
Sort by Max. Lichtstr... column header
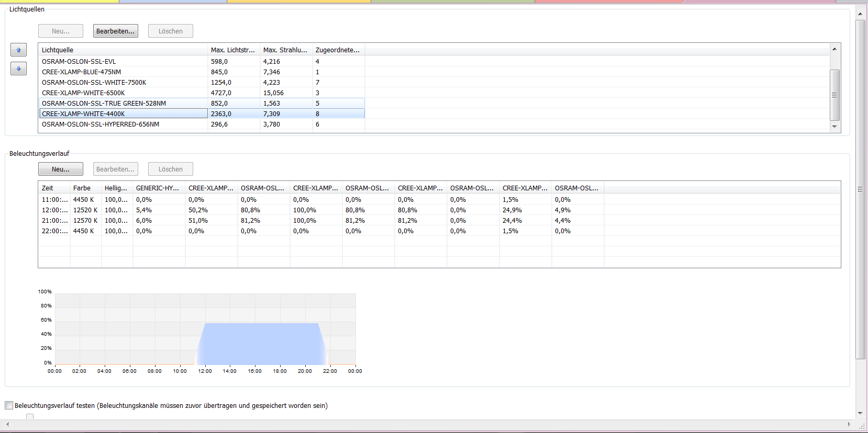click(233, 50)
